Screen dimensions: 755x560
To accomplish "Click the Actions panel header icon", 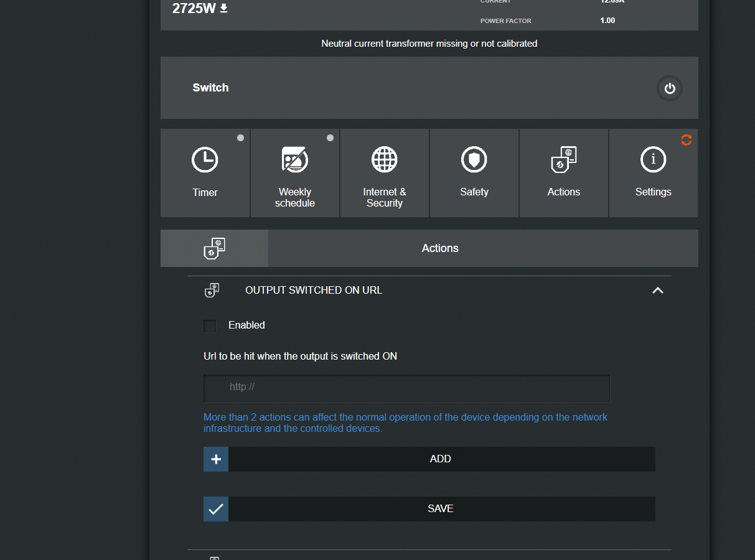I will click(214, 248).
